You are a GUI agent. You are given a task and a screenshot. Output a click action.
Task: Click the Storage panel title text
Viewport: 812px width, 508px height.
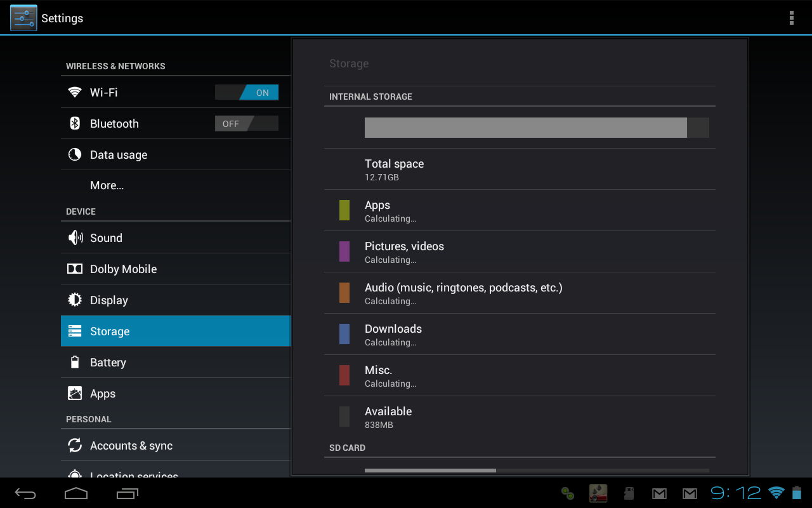pos(349,63)
